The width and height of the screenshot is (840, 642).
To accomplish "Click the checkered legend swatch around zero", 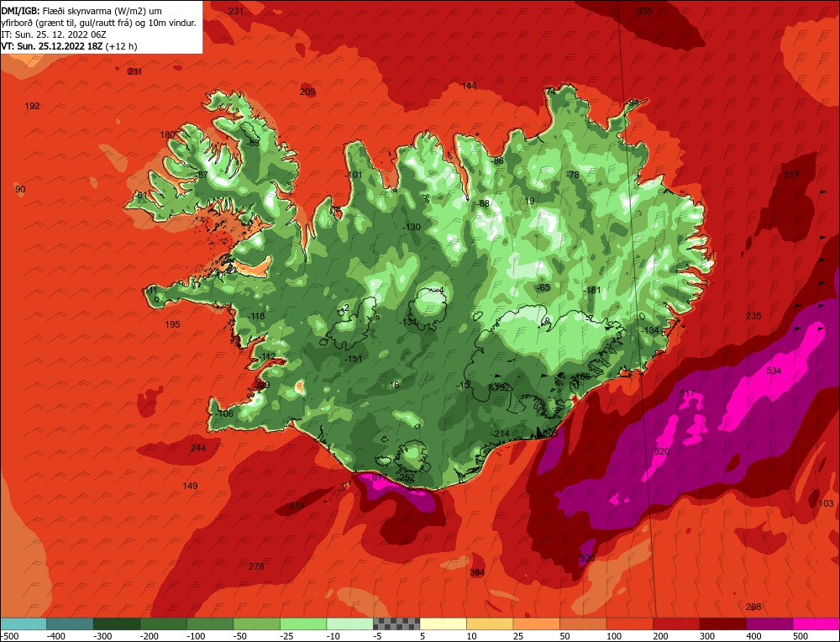I will (x=396, y=624).
